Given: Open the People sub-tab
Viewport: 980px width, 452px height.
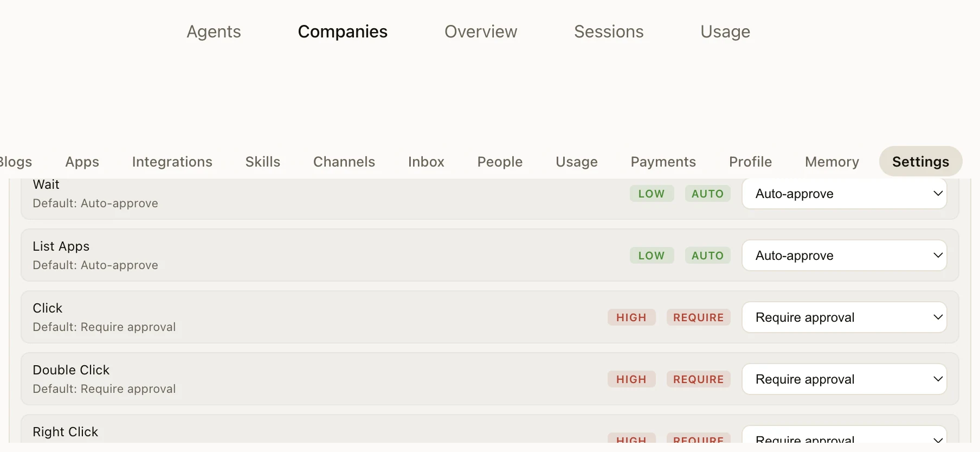Looking at the screenshot, I should click(x=500, y=162).
